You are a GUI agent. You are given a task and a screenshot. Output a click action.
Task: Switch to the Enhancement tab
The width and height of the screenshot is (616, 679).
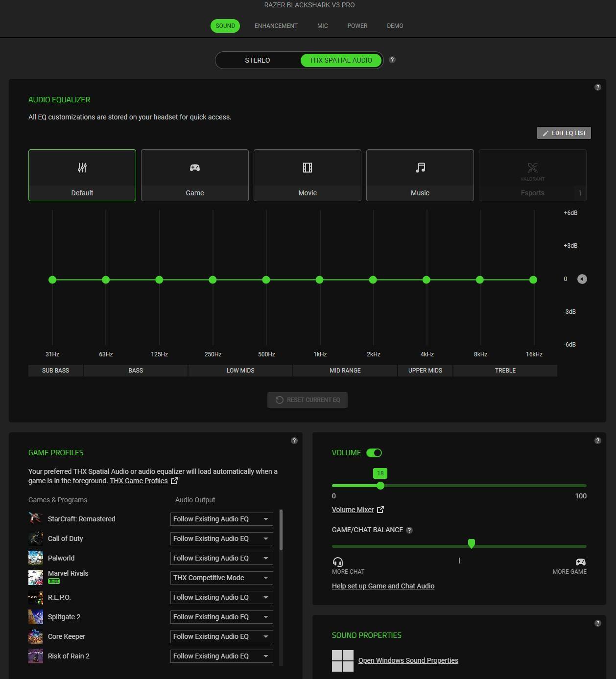coord(276,26)
